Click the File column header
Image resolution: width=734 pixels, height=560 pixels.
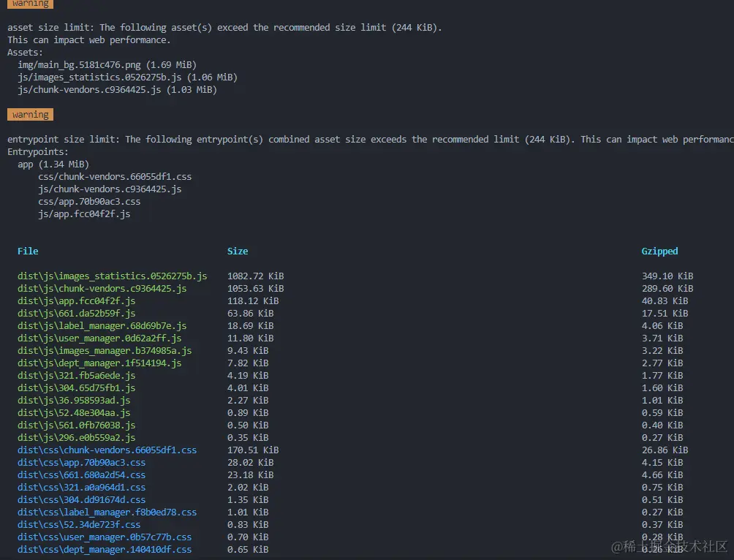(28, 251)
